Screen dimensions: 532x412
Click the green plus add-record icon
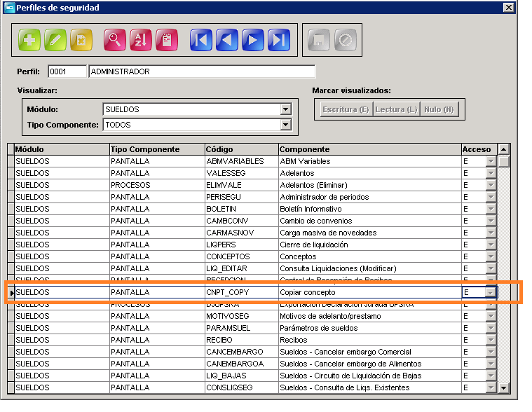pos(29,40)
